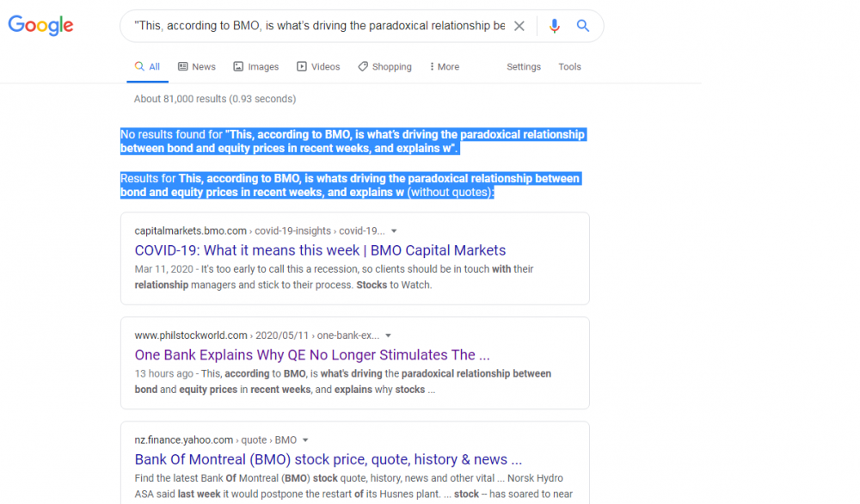
Task: Focus the search query input field
Action: tap(319, 26)
